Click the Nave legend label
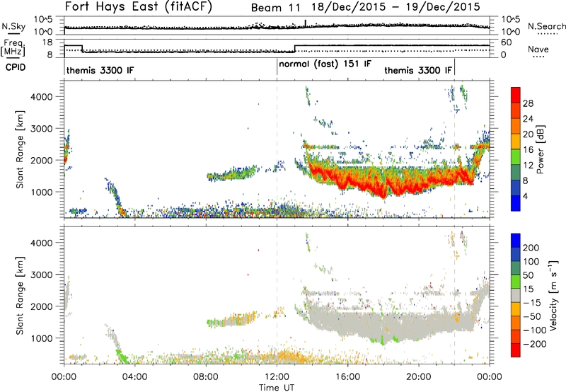 tap(538, 49)
